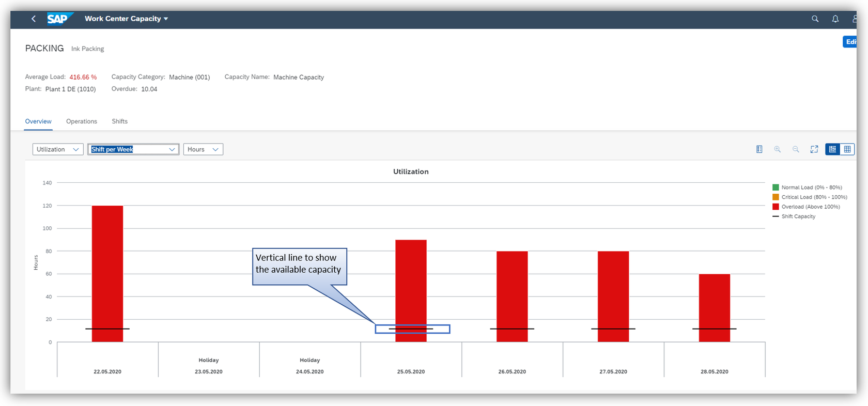
Task: Open the Shift per Week dropdown
Action: click(133, 149)
